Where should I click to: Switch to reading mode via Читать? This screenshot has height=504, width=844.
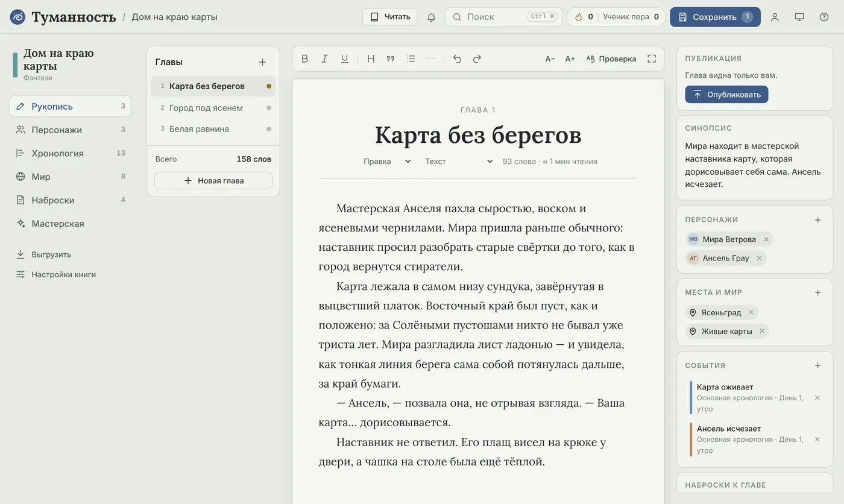point(390,17)
